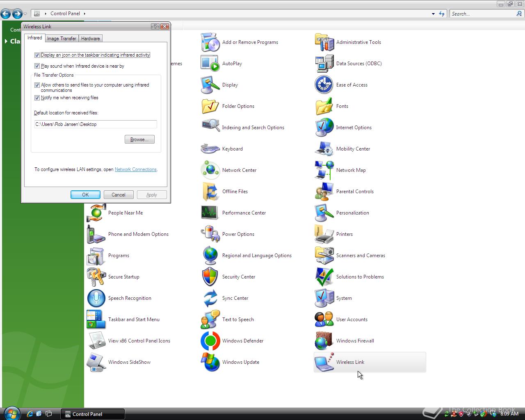Open Windows Firewall icon
The height and width of the screenshot is (420, 525).
[324, 341]
